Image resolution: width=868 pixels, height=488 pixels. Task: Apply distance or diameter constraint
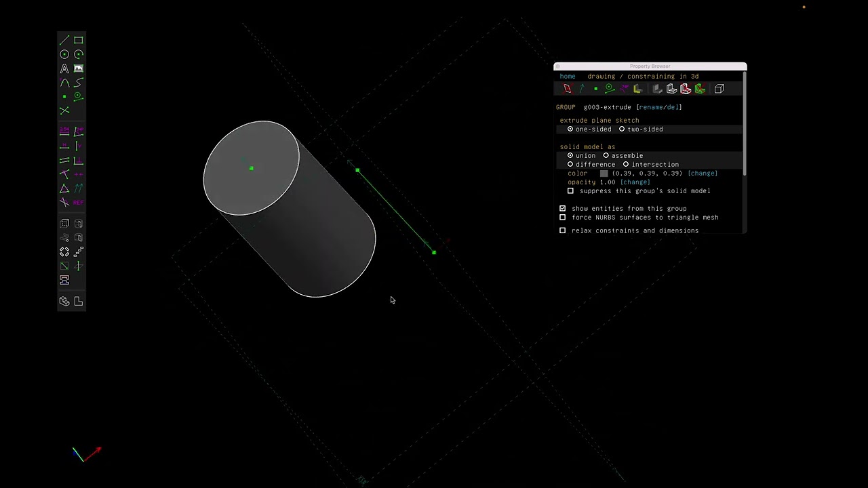(x=64, y=131)
